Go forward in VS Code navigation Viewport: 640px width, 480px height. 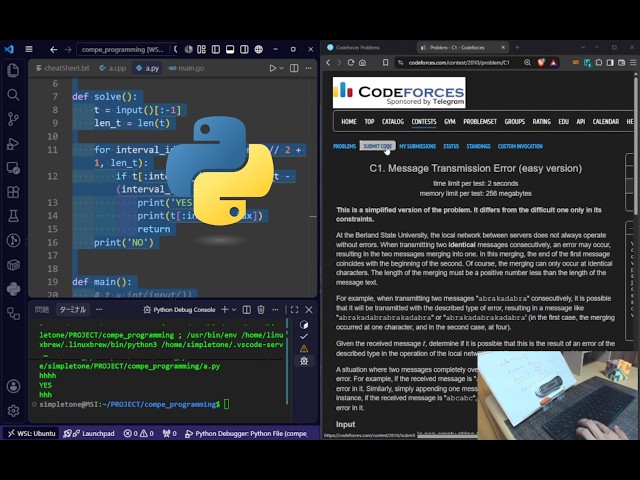pyautogui.click(x=68, y=49)
